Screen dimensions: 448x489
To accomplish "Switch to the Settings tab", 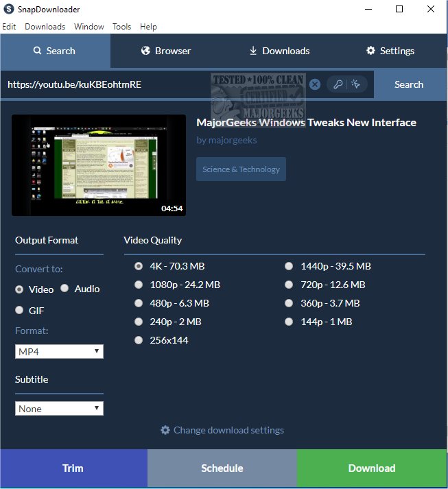I will click(x=390, y=51).
